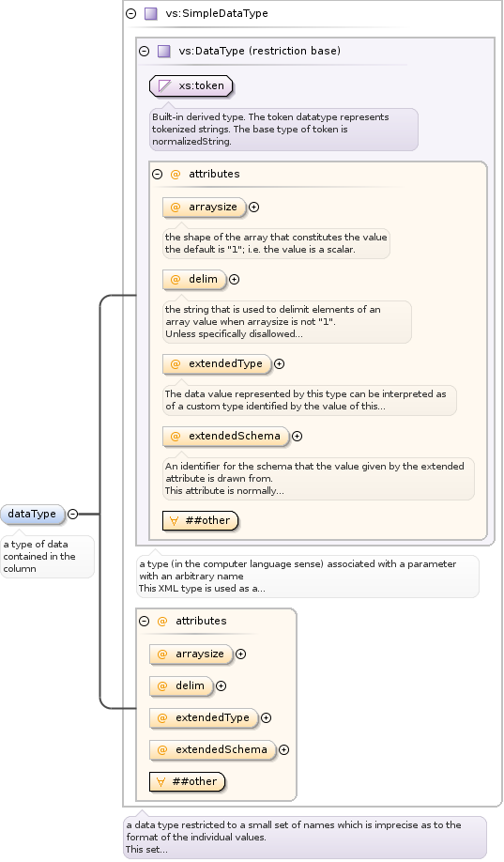Expand the upper delim attribute

234,279
